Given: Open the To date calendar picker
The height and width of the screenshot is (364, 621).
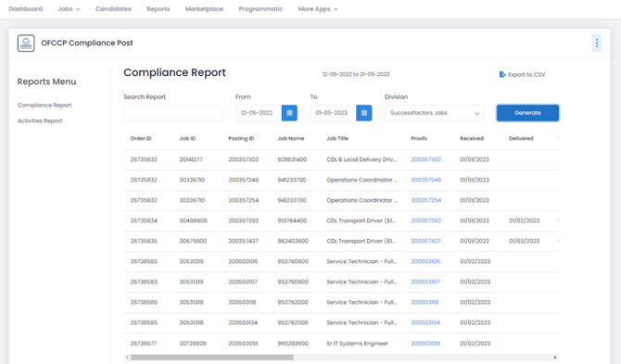Looking at the screenshot, I should pos(364,113).
